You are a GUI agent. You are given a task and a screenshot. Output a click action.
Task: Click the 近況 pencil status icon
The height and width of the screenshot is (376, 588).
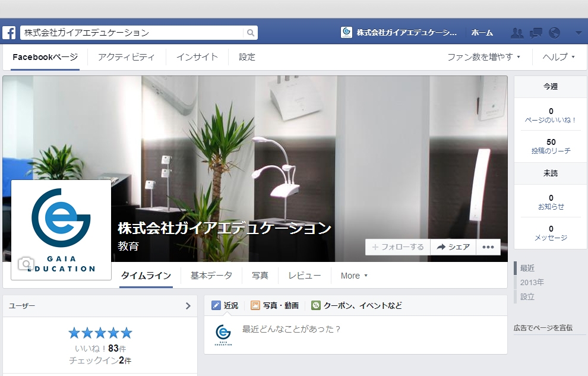click(x=216, y=305)
